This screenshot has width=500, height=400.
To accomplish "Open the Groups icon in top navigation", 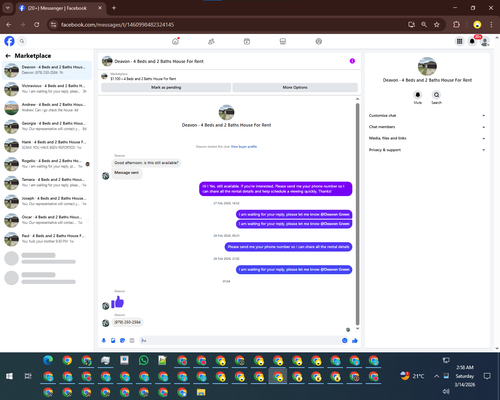I will [319, 41].
